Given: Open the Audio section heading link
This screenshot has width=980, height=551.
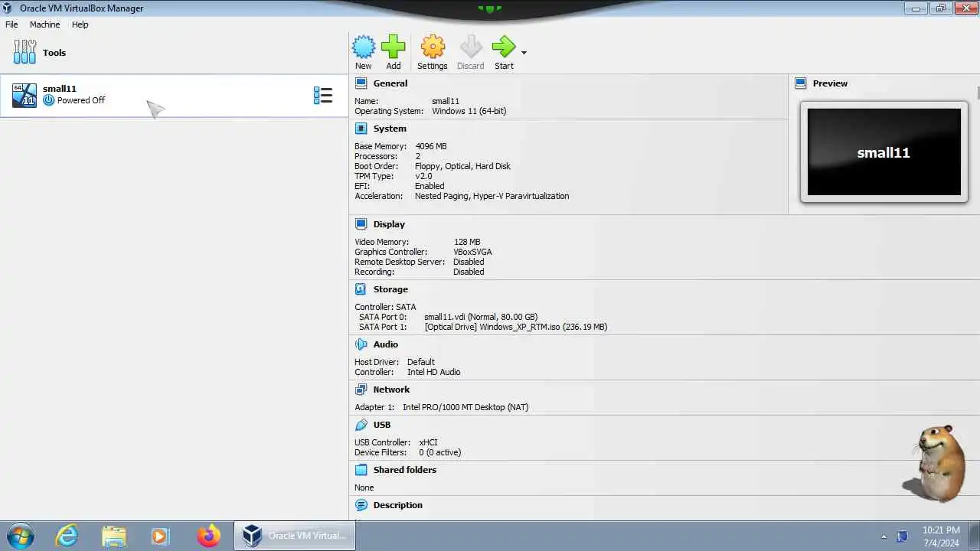Looking at the screenshot, I should point(386,344).
